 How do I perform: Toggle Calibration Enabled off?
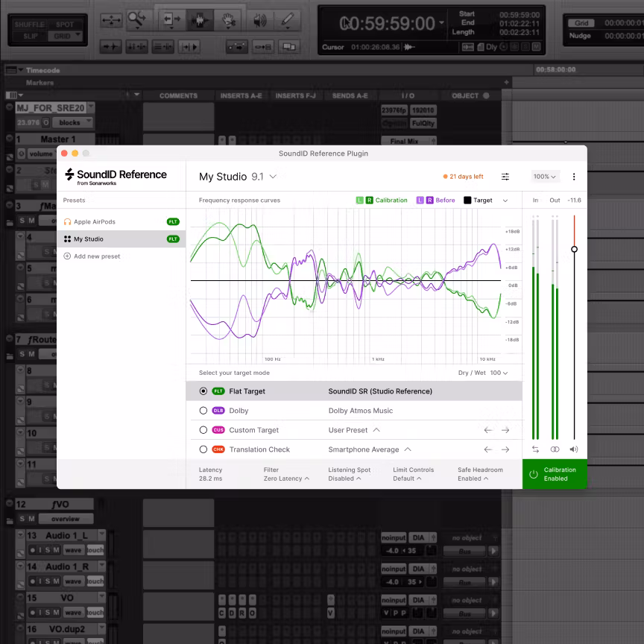(554, 474)
